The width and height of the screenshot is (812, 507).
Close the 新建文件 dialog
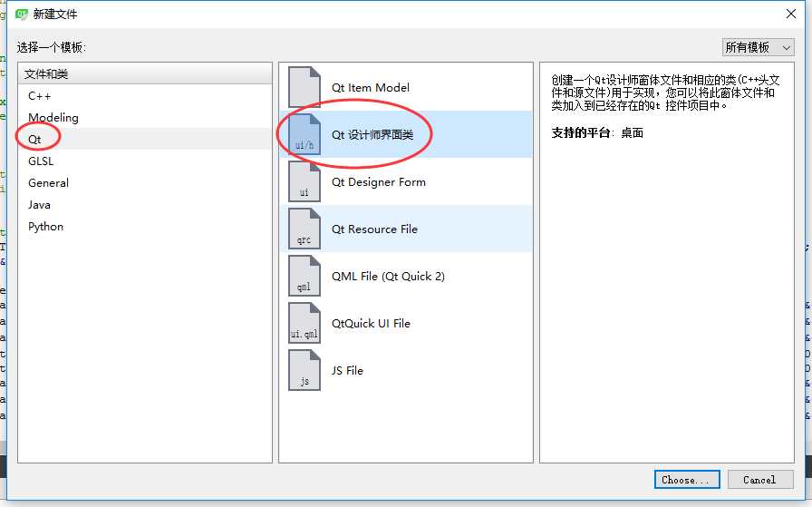(791, 14)
